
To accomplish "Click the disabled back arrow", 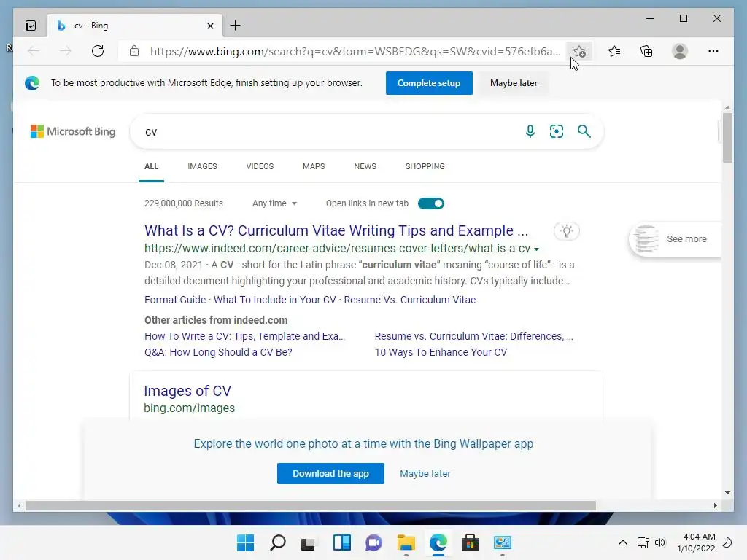I will click(34, 51).
